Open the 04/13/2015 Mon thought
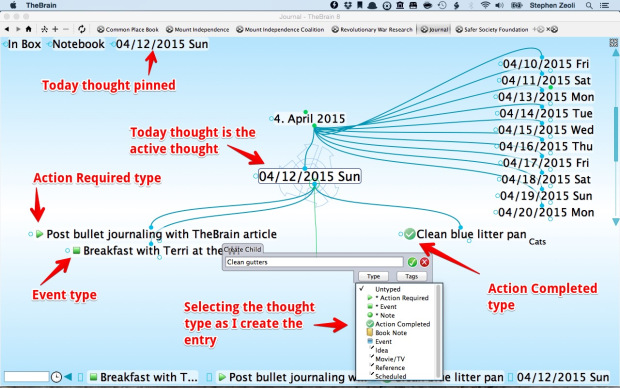Viewport: 620px width, 388px height. (x=546, y=97)
